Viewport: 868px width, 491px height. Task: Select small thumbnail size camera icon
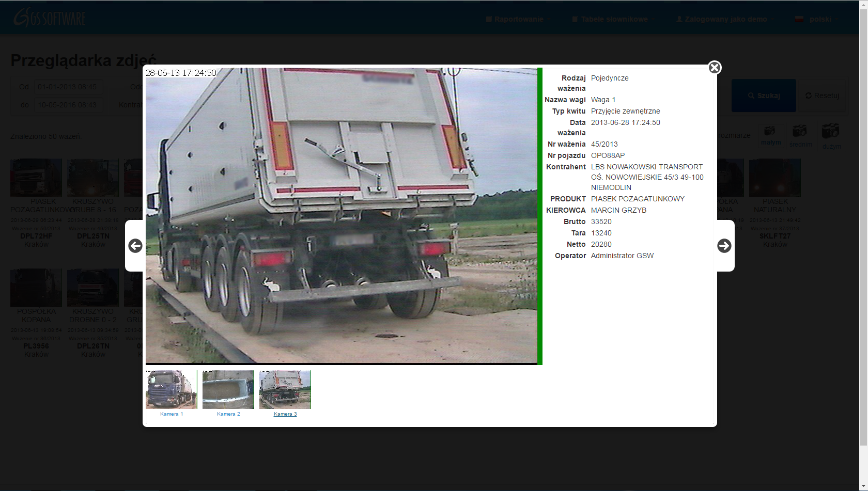pyautogui.click(x=770, y=132)
